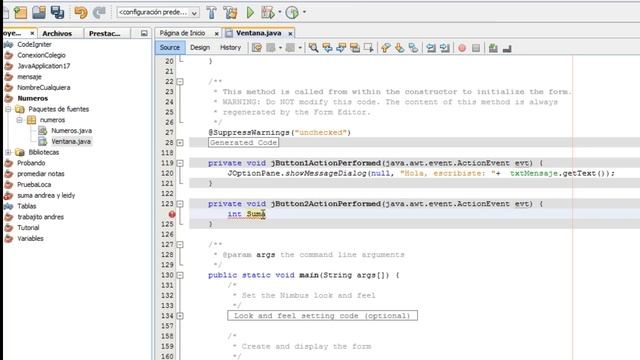
Task: Select the JavaApplication17 project
Action: tap(43, 66)
